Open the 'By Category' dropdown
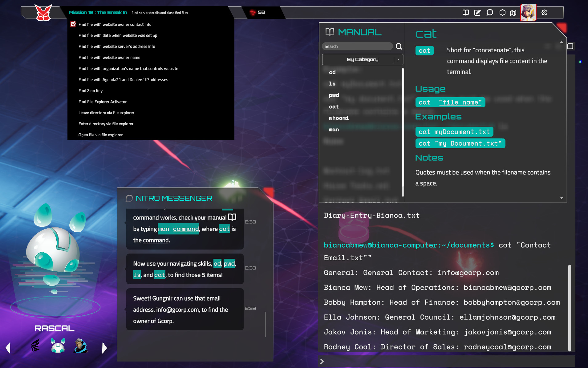588x368 pixels. tap(363, 59)
